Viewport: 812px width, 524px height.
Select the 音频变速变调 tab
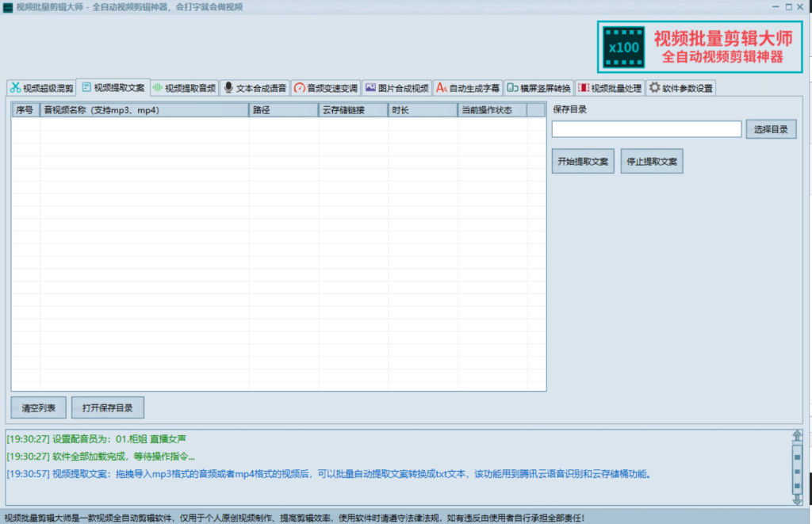pyautogui.click(x=326, y=87)
